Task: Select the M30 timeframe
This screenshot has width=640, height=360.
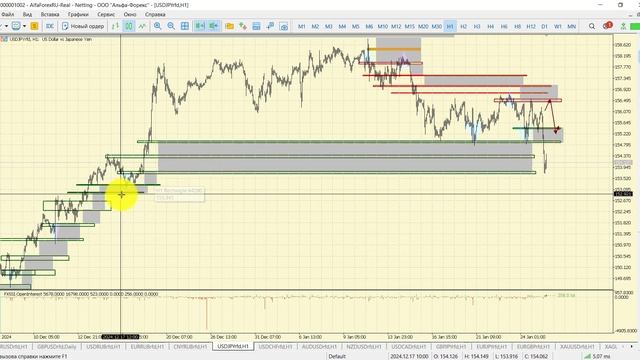Action: pos(436,26)
